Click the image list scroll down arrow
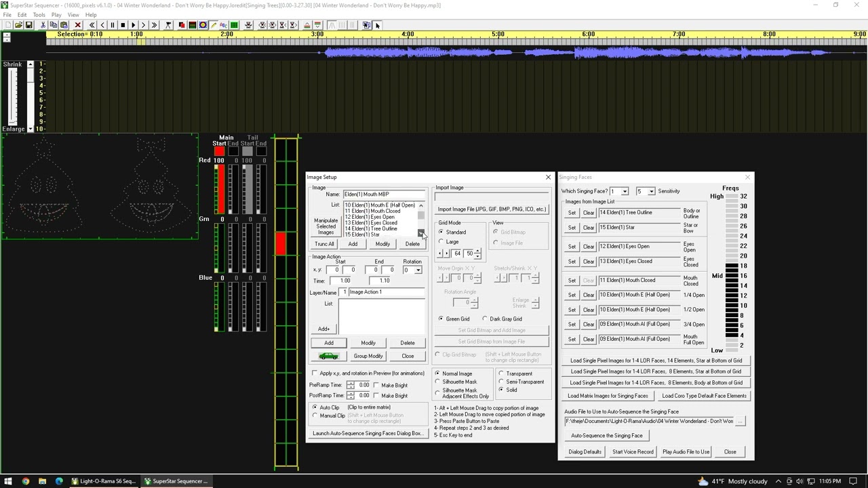Viewport: 868px width, 488px height. click(x=421, y=234)
